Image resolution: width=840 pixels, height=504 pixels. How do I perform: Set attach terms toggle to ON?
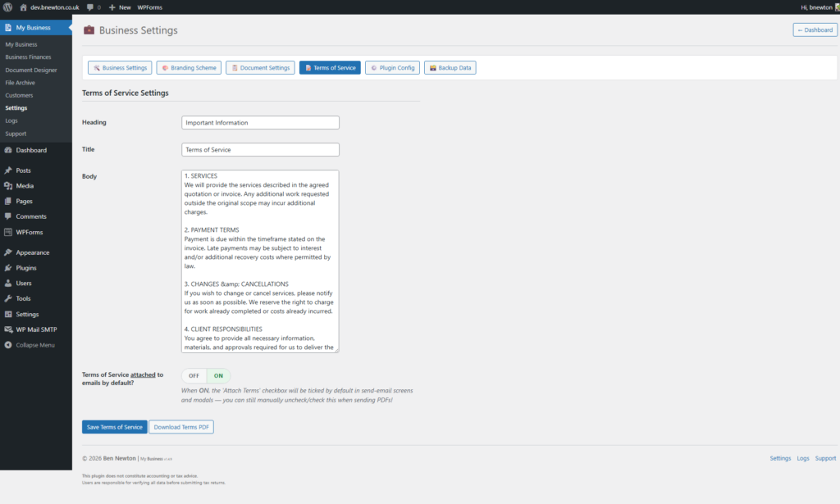click(x=218, y=375)
